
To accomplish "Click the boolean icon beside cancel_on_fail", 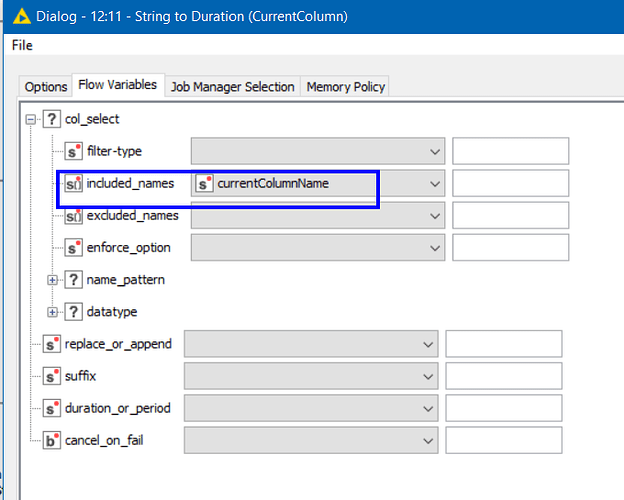I will point(52,440).
